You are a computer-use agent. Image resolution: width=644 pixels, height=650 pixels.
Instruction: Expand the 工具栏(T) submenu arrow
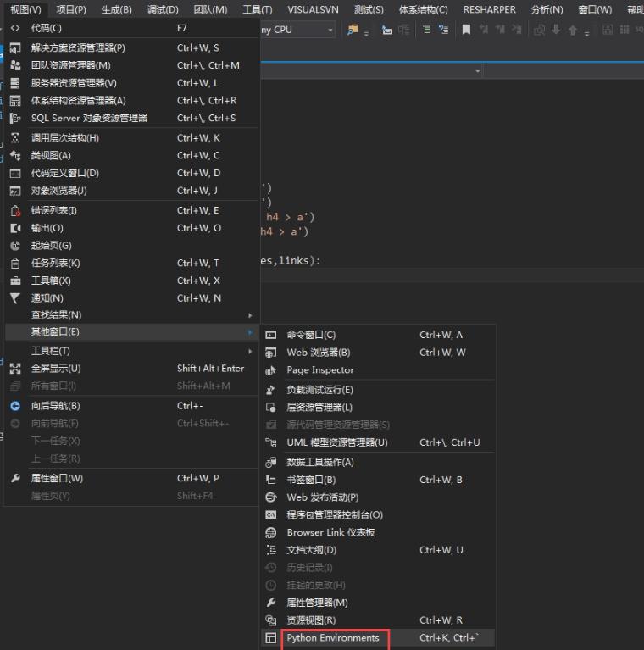[x=250, y=351]
